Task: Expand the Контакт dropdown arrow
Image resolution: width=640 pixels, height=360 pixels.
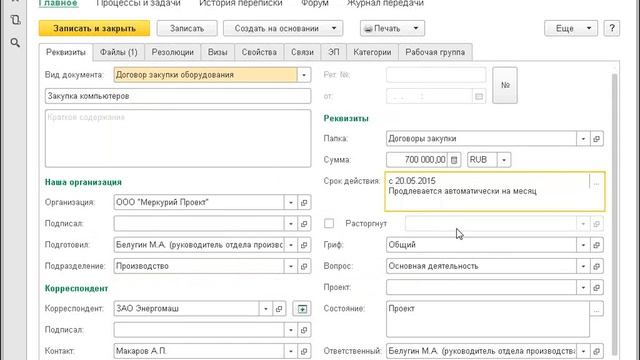Action: (x=291, y=351)
